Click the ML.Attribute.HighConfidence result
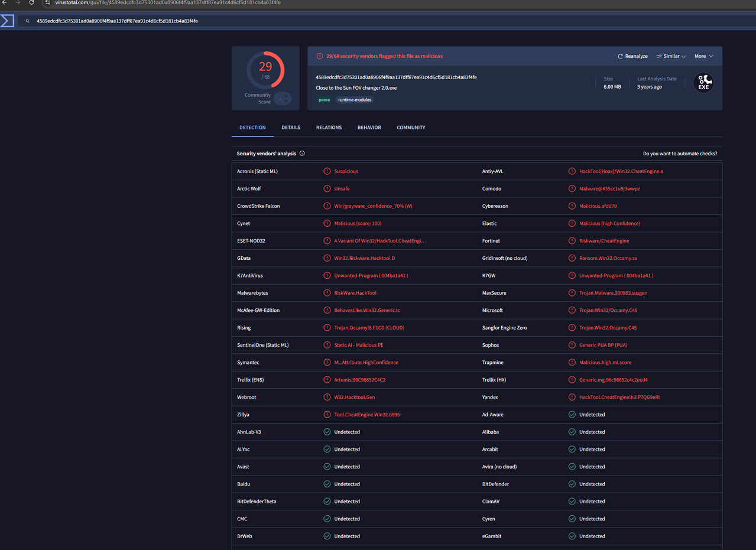Image resolution: width=756 pixels, height=550 pixels. click(366, 362)
